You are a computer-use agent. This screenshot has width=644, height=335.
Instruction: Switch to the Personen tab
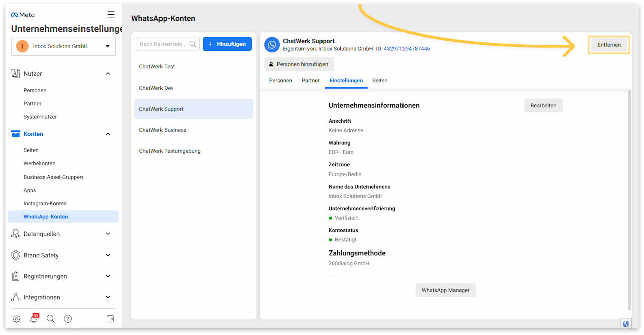tap(280, 80)
